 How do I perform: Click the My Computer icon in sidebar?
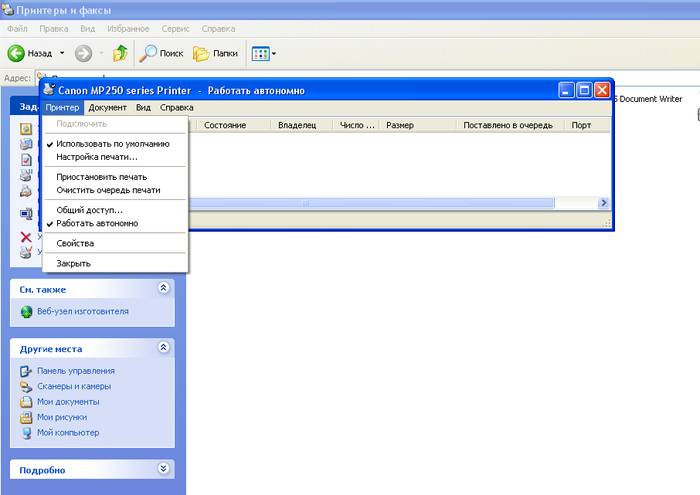click(27, 433)
